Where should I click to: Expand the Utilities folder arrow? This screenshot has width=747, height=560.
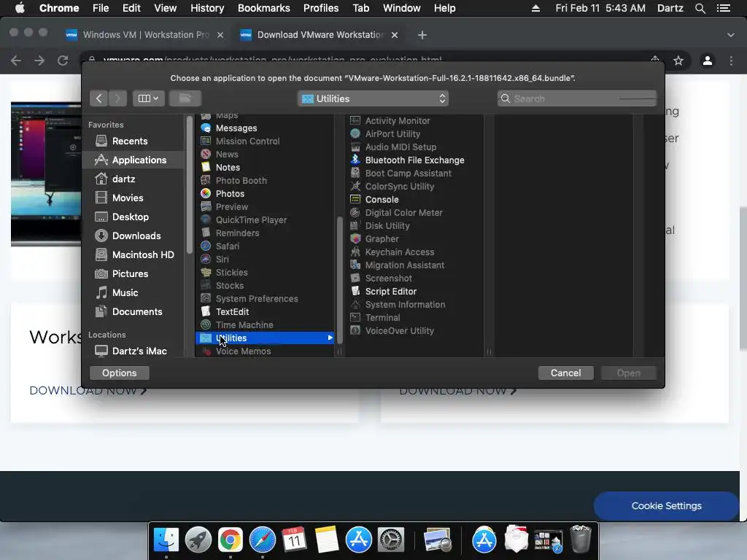point(330,338)
